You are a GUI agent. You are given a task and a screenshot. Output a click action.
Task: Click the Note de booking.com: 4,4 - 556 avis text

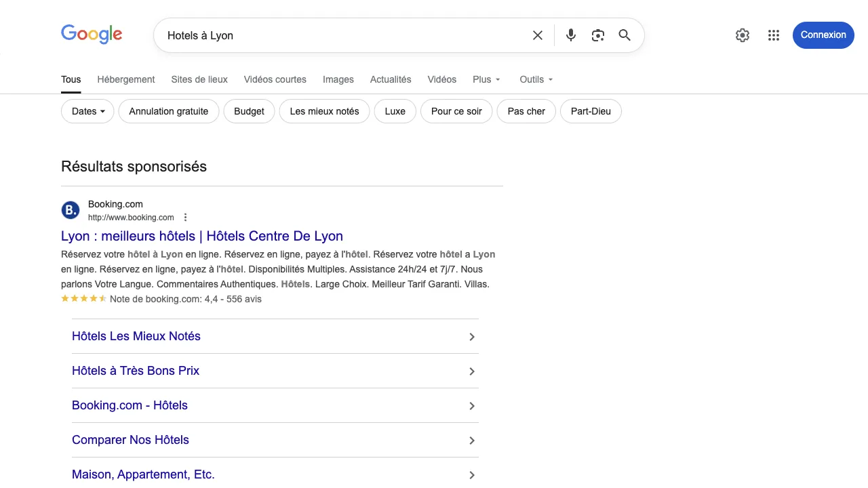pyautogui.click(x=186, y=299)
